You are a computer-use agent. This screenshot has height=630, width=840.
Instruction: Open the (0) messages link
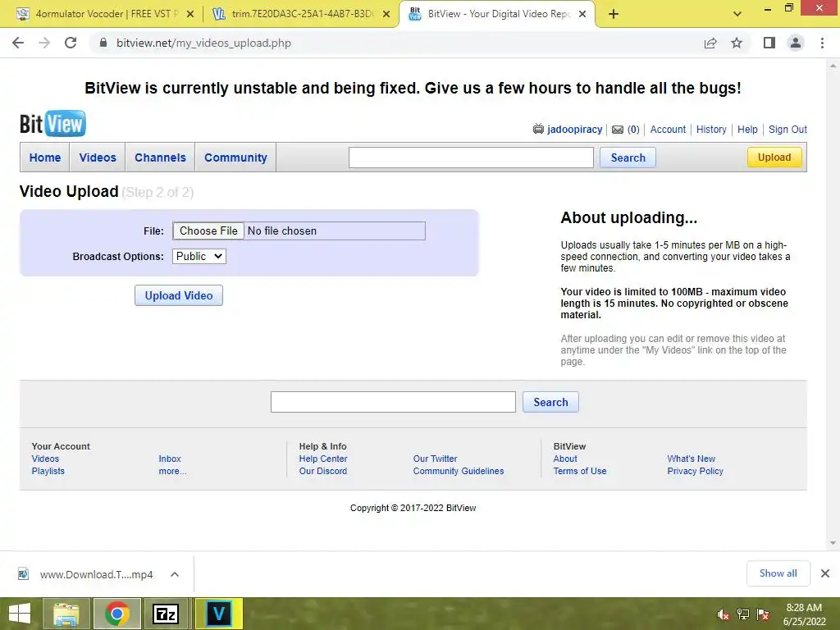click(x=633, y=129)
